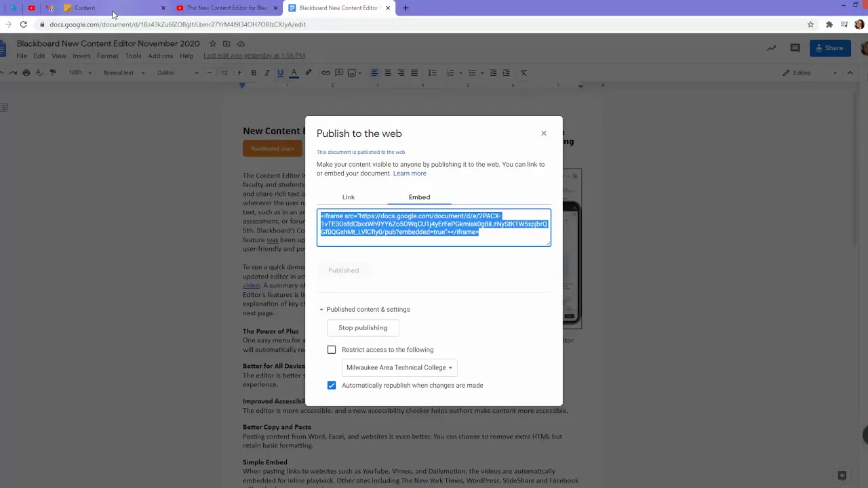Click the cloud document status icon
This screenshot has height=488, width=868.
241,44
